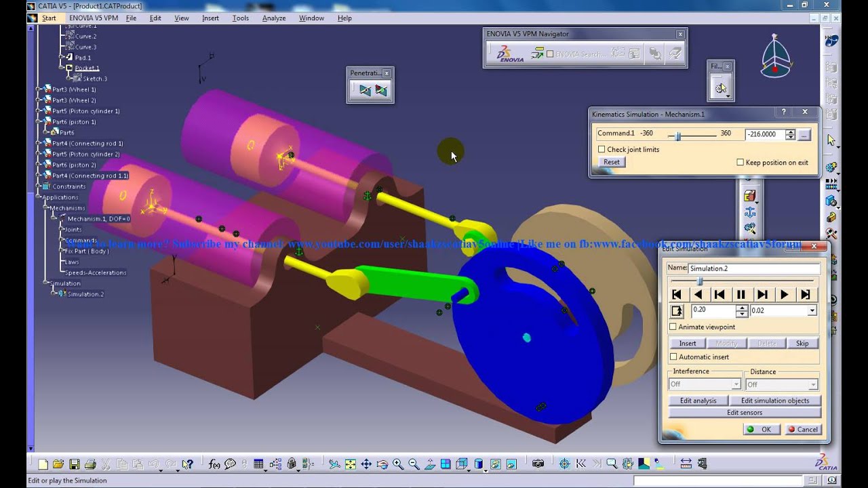The height and width of the screenshot is (488, 868).
Task: Toggle Keep position on exit checkbox
Action: pyautogui.click(x=740, y=162)
